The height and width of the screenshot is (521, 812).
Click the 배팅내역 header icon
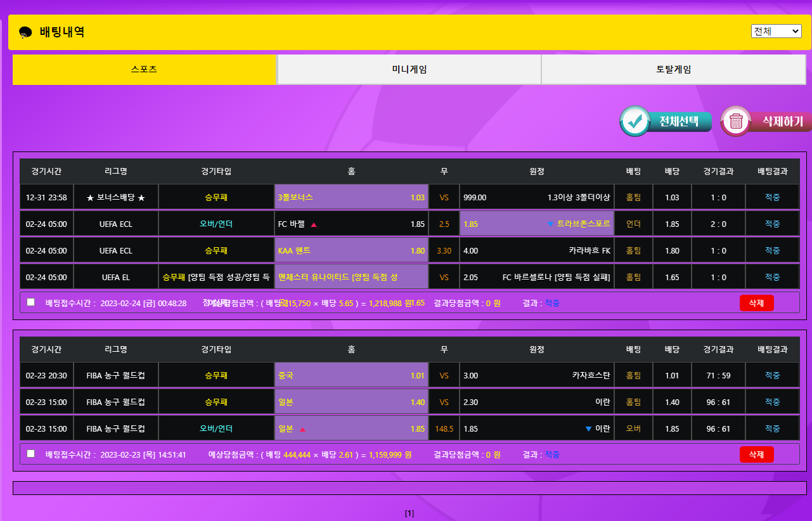(x=25, y=32)
